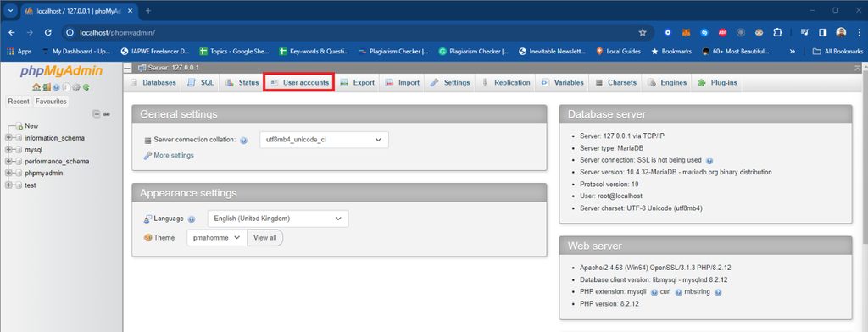Open the Extensions puzzle-piece menu
Screen dimensions: 868x332
[777, 33]
